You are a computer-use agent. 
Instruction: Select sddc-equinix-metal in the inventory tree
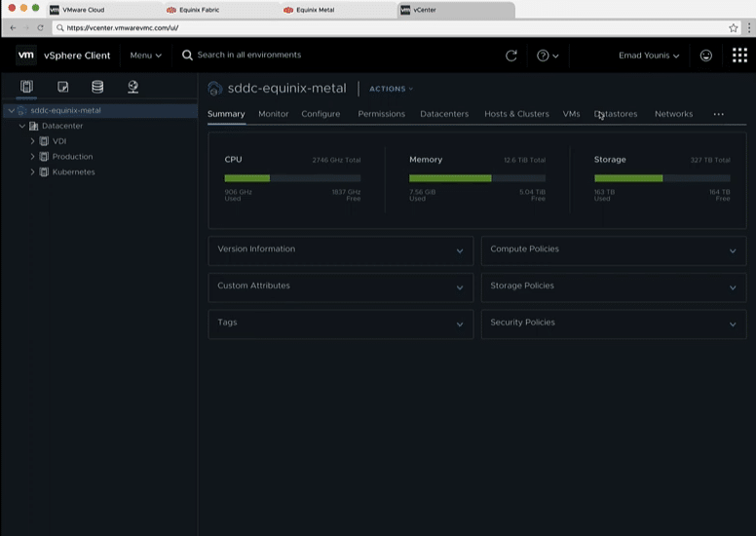coord(65,110)
